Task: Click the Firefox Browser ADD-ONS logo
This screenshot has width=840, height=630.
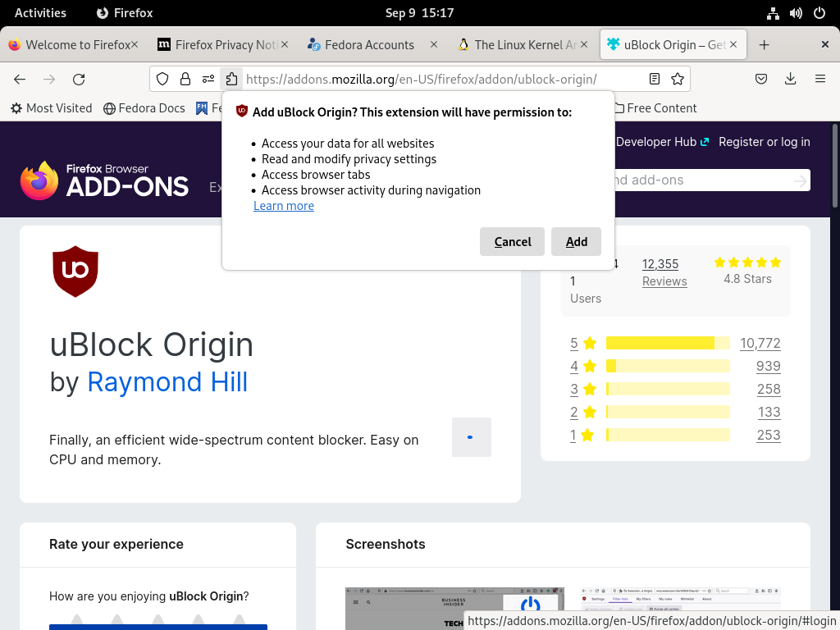Action: [x=104, y=180]
